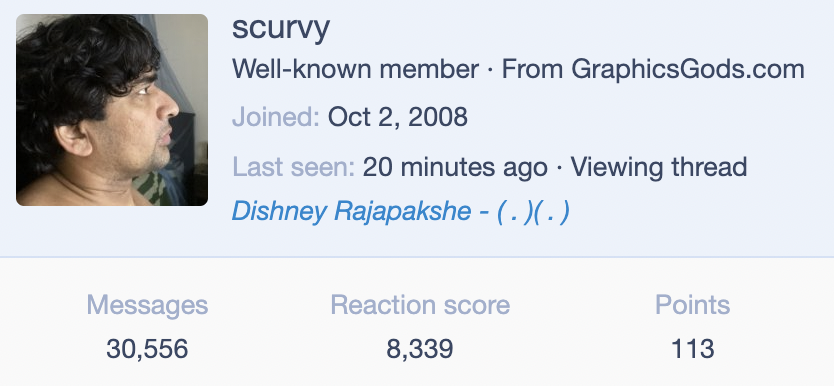Click the Points stat label
The image size is (834, 386).
693,305
